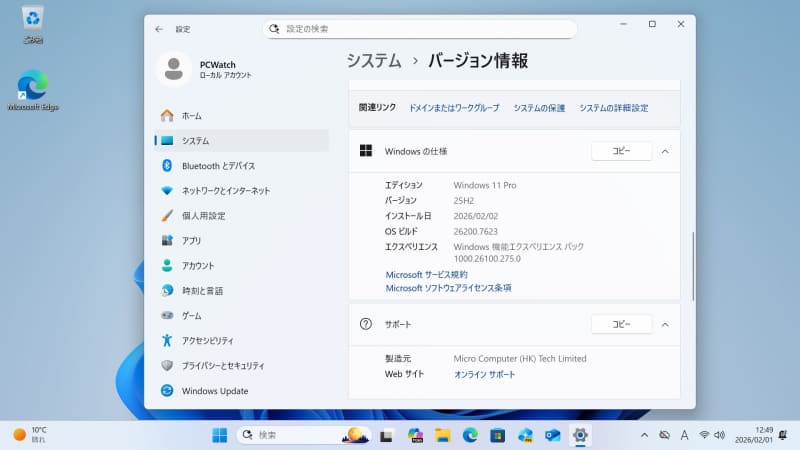Open the Wi-Fi network tray icon

(704, 435)
